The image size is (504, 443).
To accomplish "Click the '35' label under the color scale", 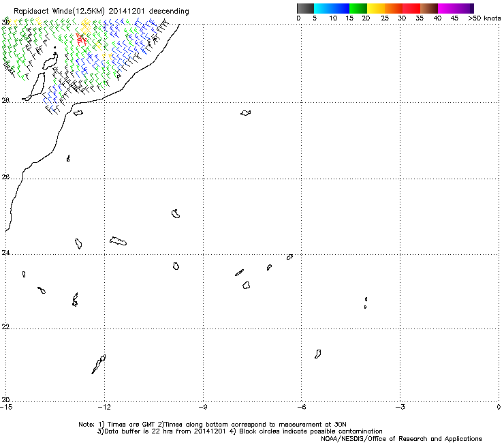I will point(420,18).
